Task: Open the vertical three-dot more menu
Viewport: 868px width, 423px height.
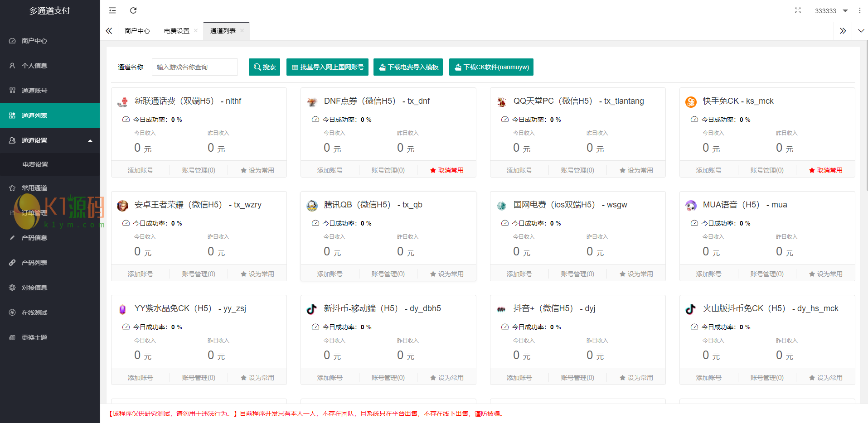Action: point(859,10)
